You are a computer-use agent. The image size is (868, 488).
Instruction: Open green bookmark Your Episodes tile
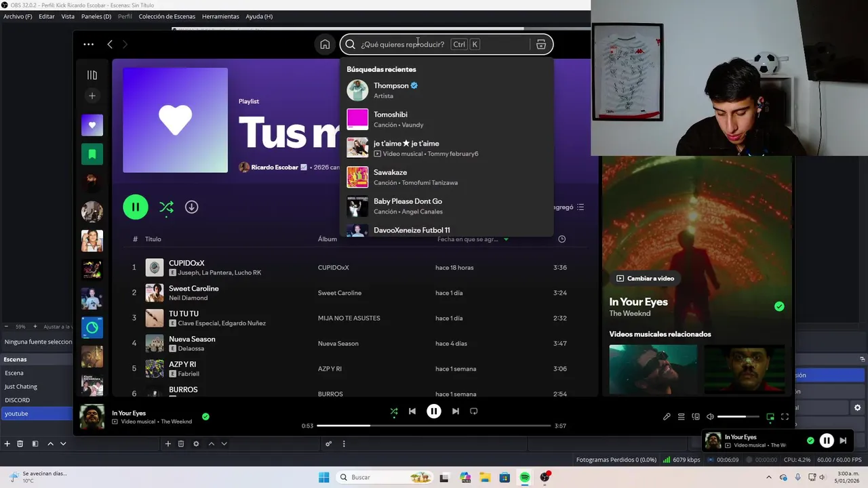point(92,154)
